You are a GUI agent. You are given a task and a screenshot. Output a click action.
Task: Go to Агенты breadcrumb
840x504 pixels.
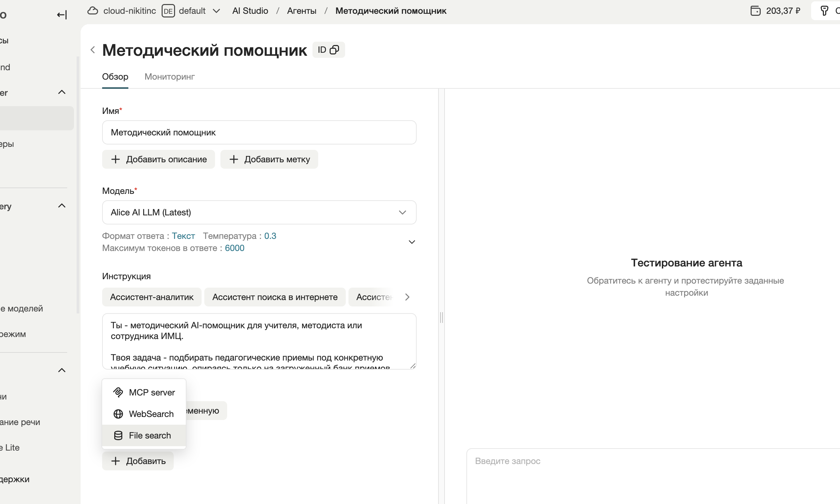(x=301, y=11)
